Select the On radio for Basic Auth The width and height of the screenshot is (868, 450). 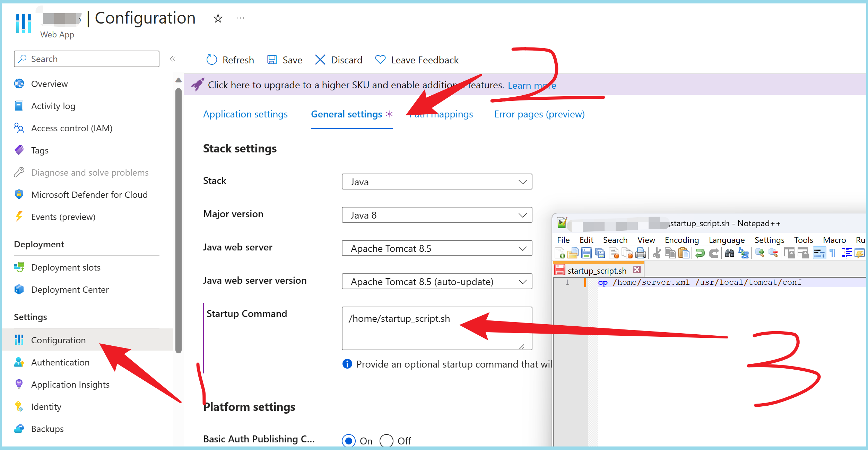[x=349, y=441]
